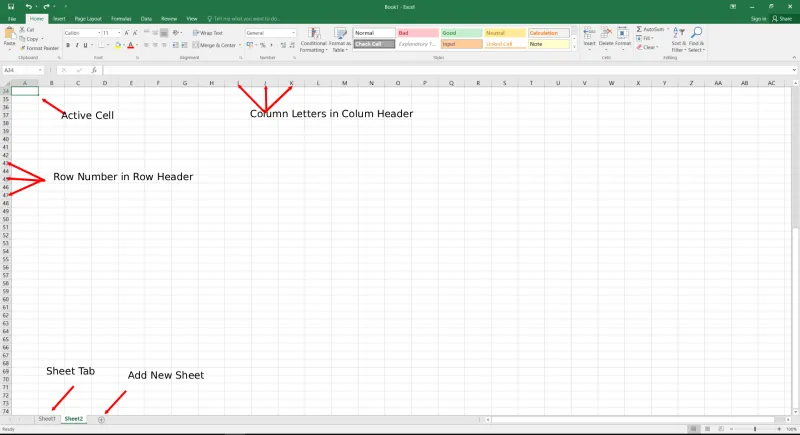Click the formula bar input field
The width and height of the screenshot is (800, 435).
tap(446, 70)
